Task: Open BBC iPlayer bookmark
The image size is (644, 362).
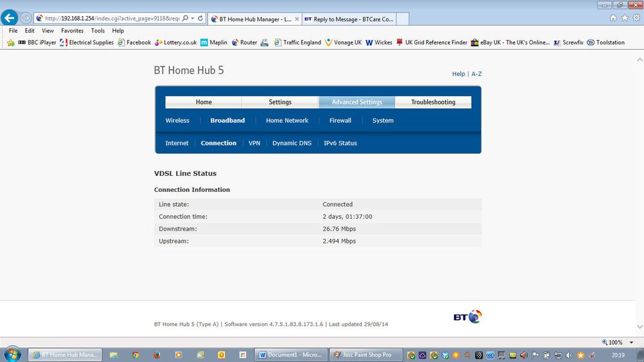Action: click(x=37, y=43)
